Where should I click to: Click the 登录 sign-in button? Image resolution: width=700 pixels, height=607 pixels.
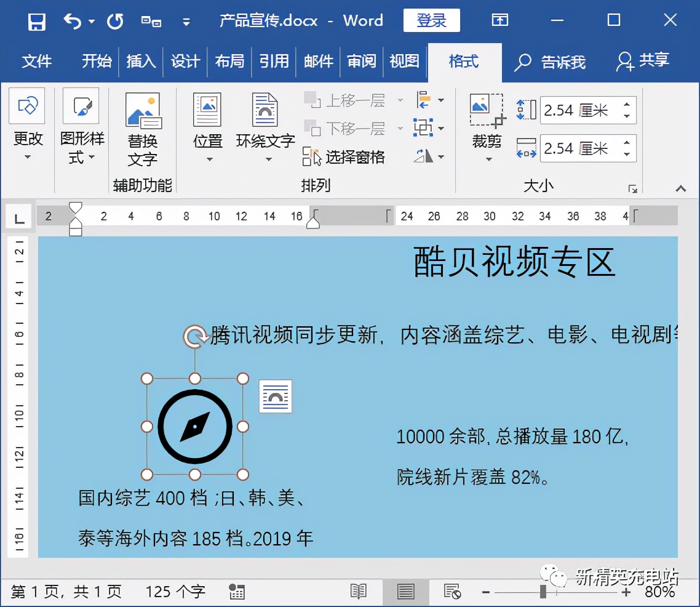tap(431, 20)
